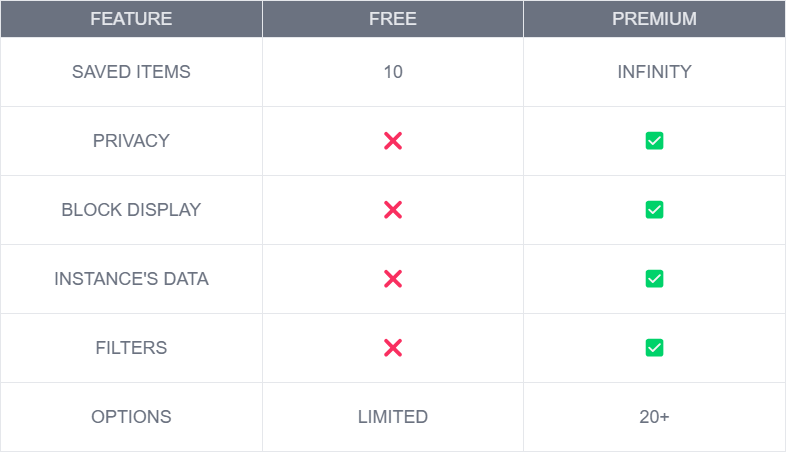Click the INSTANCE'S DATA label

[131, 279]
